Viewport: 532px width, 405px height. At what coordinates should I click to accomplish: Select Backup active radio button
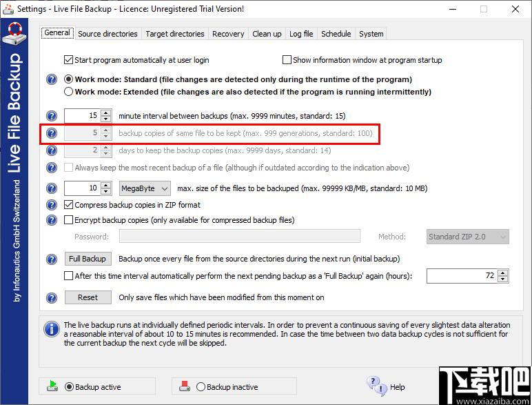pos(69,386)
